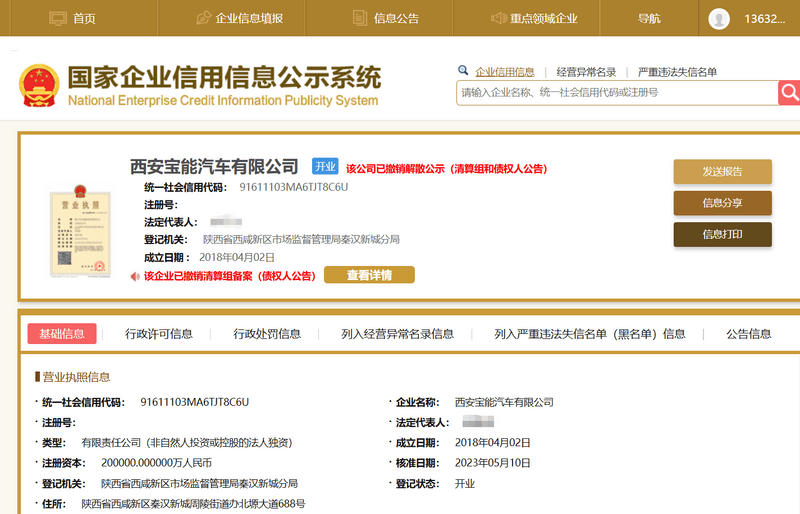Switch to the 行政许可信息 tab
Viewport: 800px width, 514px height.
click(x=159, y=334)
